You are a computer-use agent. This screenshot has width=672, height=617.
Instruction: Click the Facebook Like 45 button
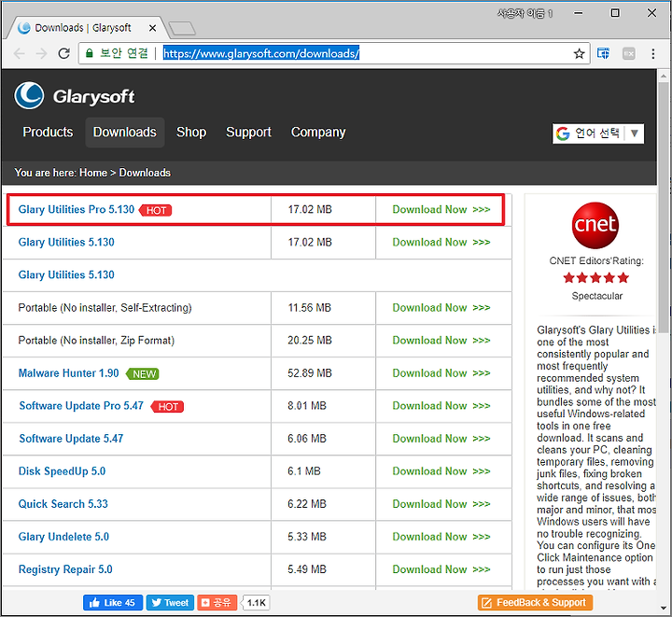click(113, 603)
